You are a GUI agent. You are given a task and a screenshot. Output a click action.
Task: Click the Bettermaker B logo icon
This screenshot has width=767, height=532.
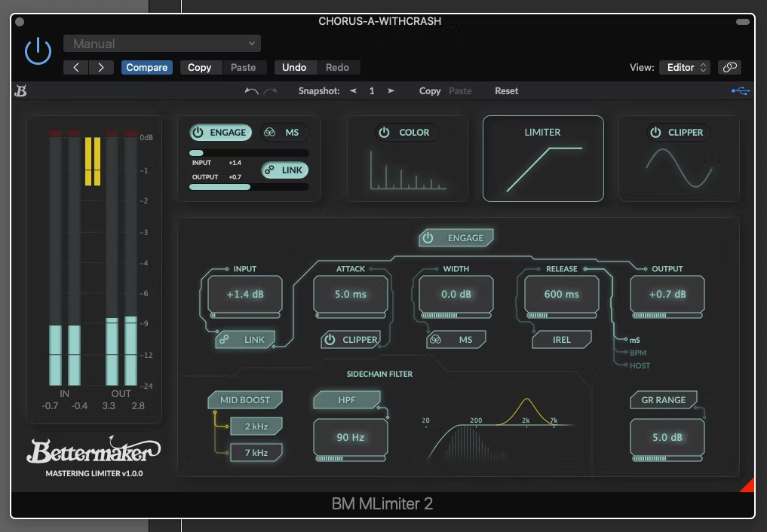20,91
